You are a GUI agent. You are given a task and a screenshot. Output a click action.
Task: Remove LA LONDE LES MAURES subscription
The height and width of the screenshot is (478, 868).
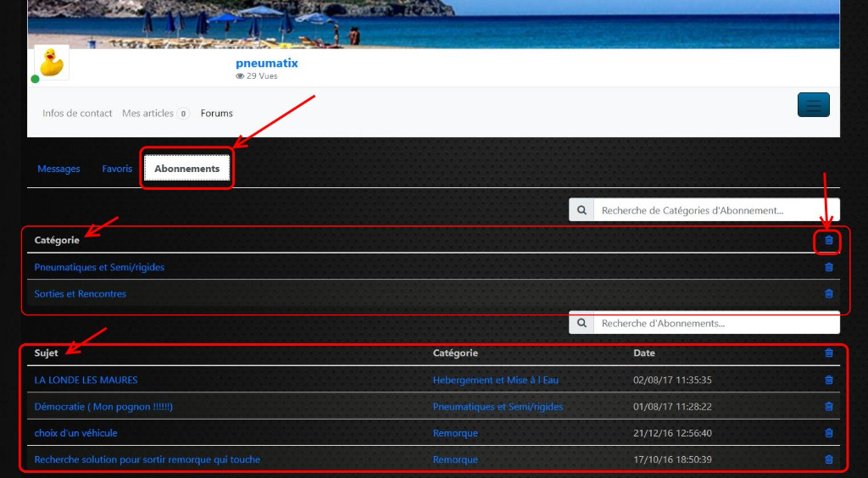coord(829,381)
